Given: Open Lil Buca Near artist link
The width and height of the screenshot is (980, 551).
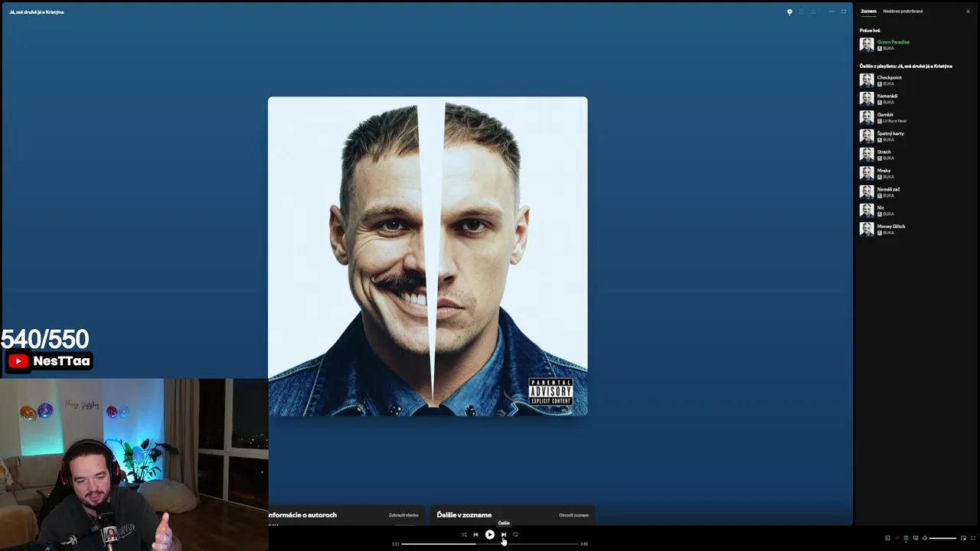Looking at the screenshot, I should (x=894, y=121).
